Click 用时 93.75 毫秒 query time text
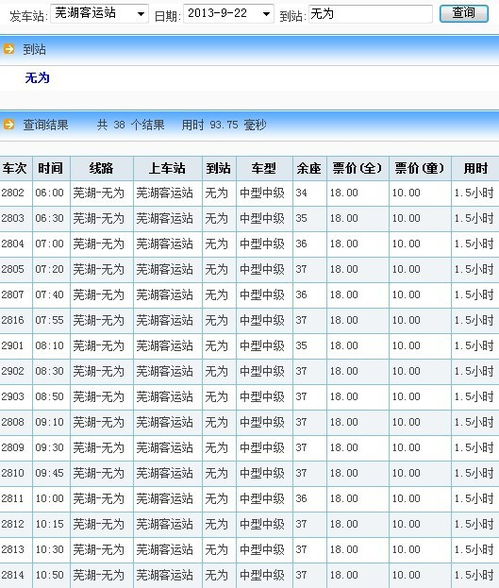 click(x=224, y=124)
